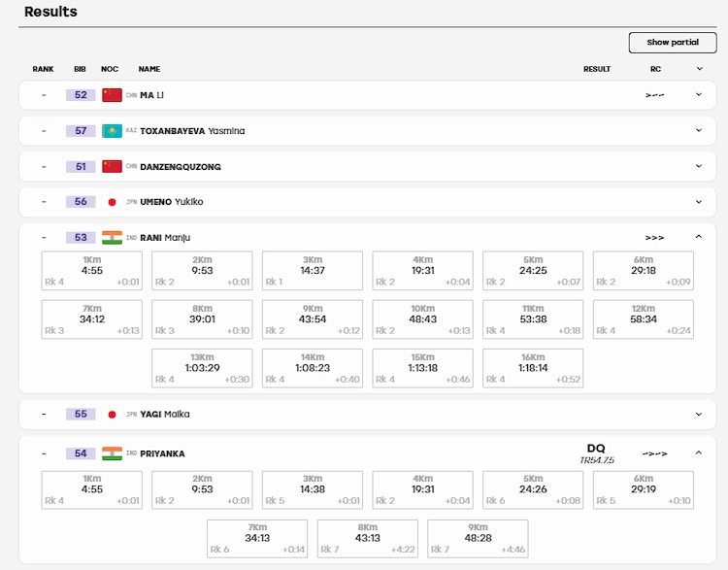The height and width of the screenshot is (570, 728).
Task: Click bib number 56 badge
Action: [x=81, y=202]
